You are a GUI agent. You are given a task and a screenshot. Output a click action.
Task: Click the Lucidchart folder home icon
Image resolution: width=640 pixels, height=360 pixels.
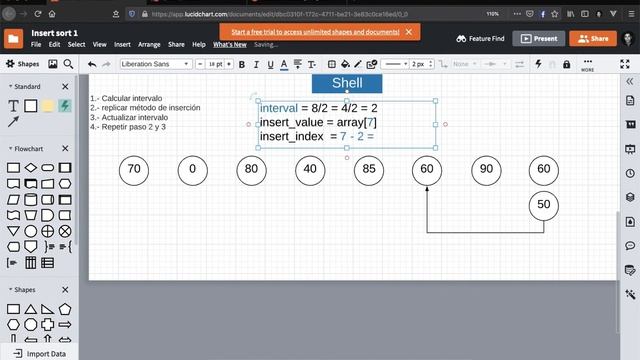pos(13,39)
